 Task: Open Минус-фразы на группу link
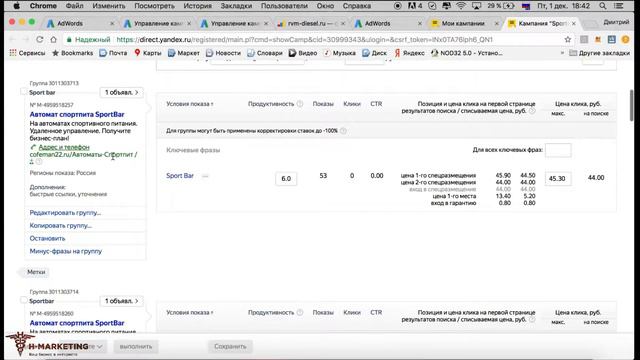(x=66, y=251)
